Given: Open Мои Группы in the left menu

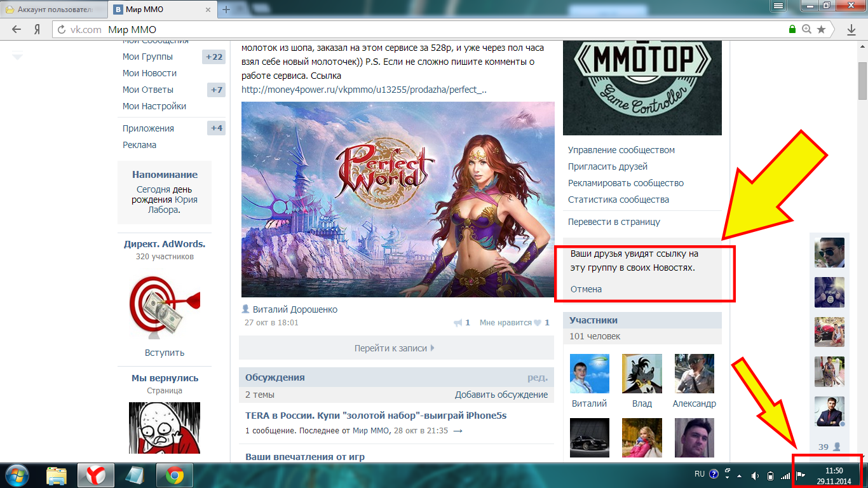Looking at the screenshot, I should pyautogui.click(x=147, y=57).
